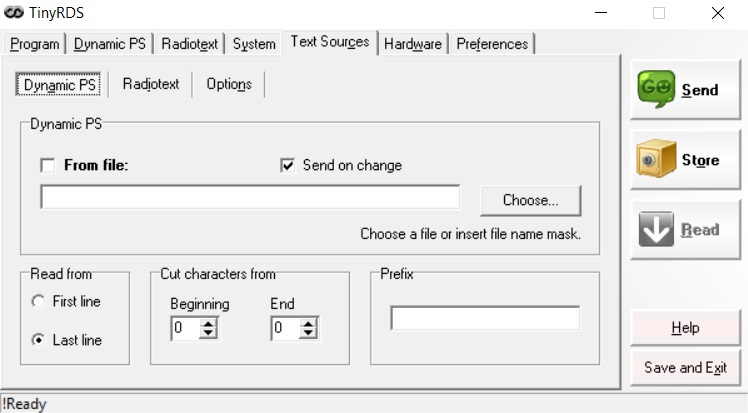This screenshot has width=748, height=413.
Task: Click Save and Exit
Action: click(685, 368)
